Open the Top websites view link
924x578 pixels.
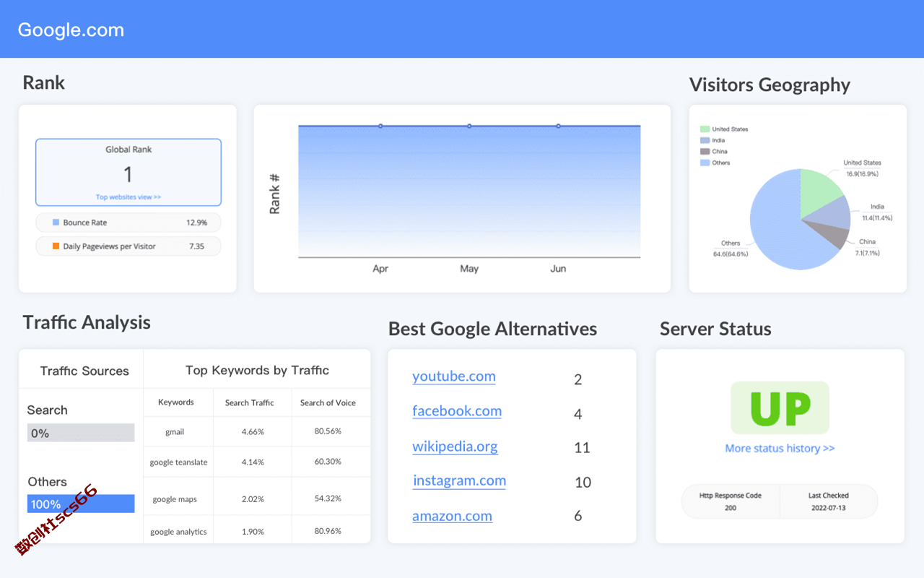click(x=128, y=197)
